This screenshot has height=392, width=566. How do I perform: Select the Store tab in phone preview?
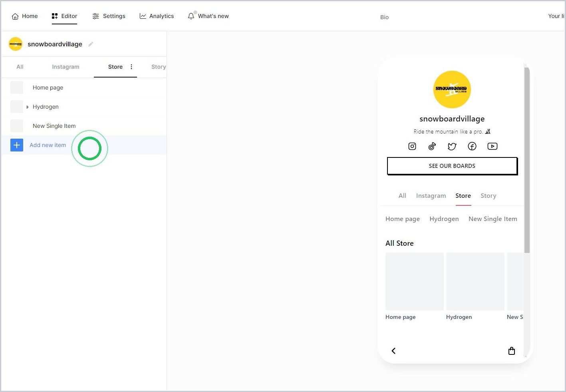click(x=463, y=196)
